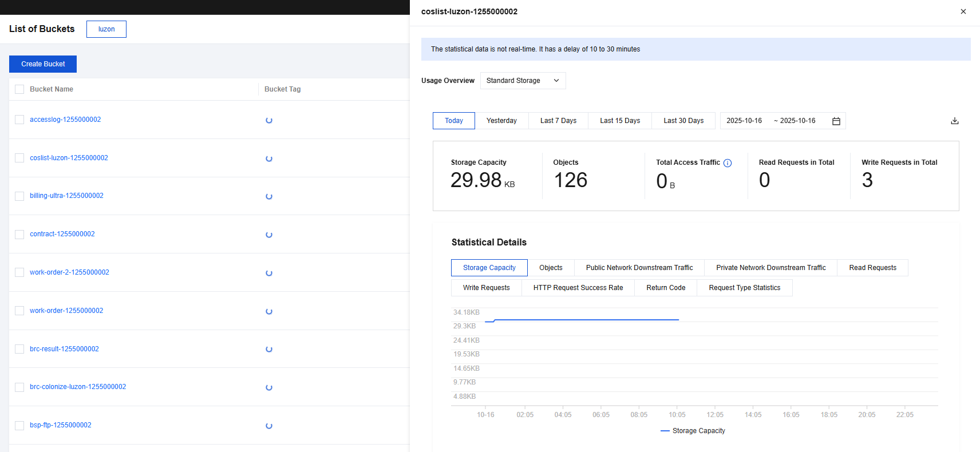
Task: Show Objects statistical details tab
Action: coord(551,268)
